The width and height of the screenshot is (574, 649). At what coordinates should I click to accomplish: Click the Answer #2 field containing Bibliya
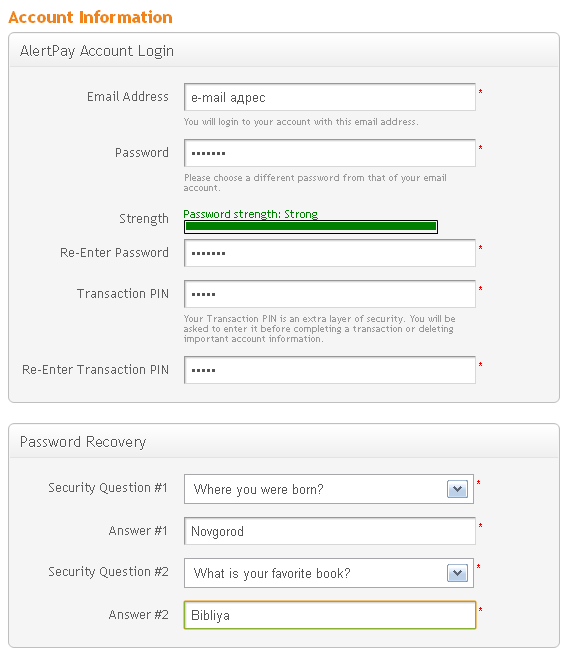pyautogui.click(x=329, y=615)
